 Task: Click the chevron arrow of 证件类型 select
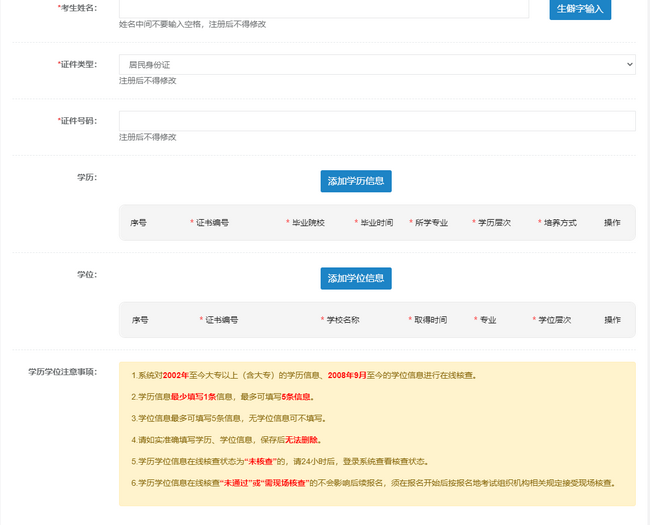[x=628, y=64]
